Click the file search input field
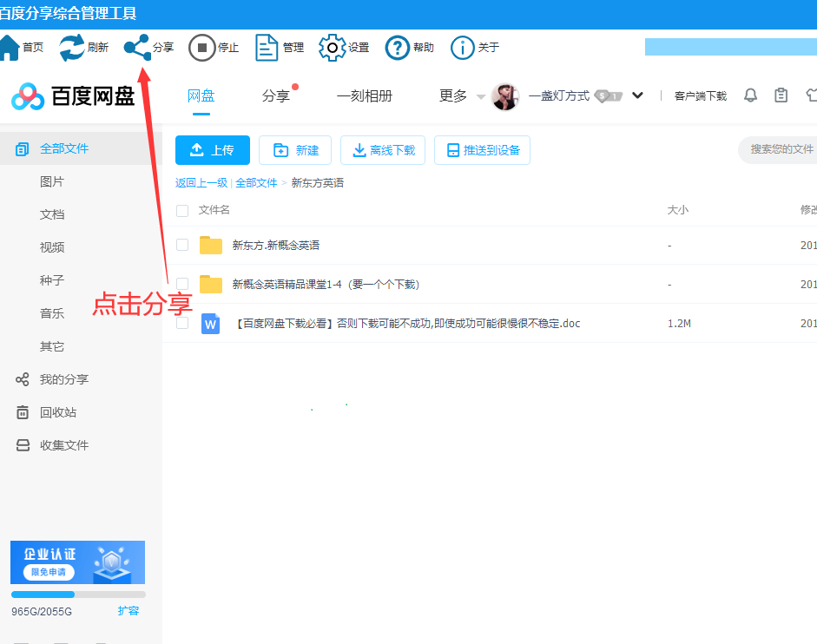Screen dimensions: 817x644 [x=781, y=149]
